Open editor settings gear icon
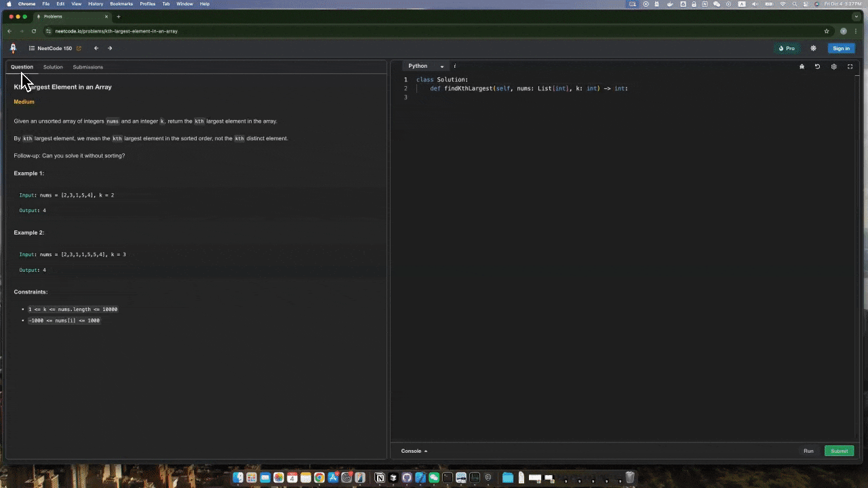Image resolution: width=868 pixels, height=488 pixels. point(833,66)
